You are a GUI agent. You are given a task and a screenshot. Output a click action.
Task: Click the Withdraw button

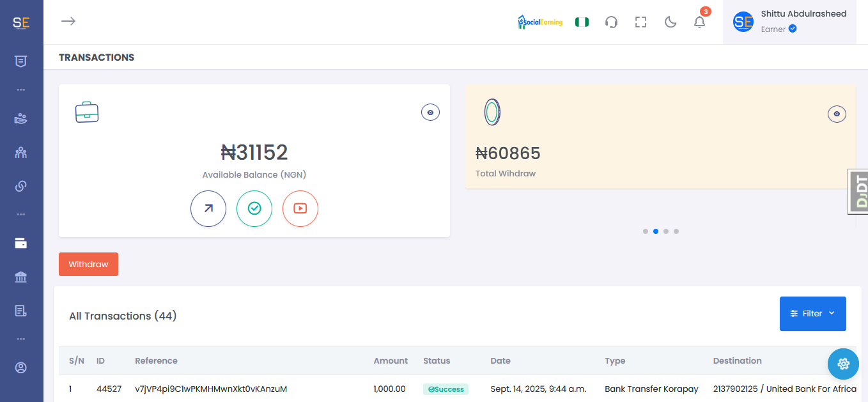(88, 265)
